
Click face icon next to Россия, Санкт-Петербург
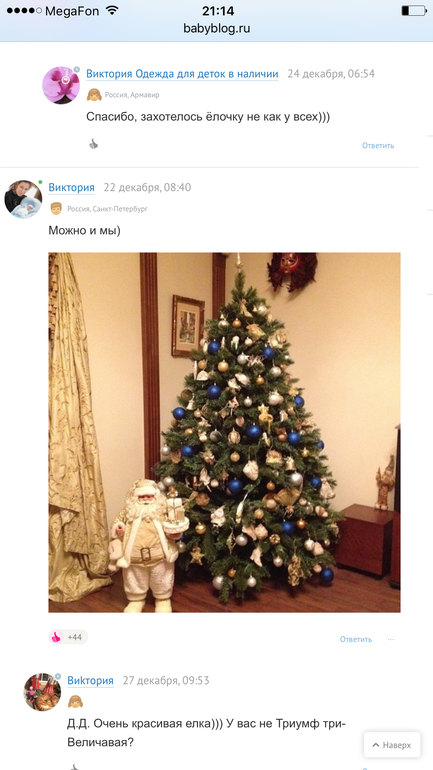click(x=56, y=208)
